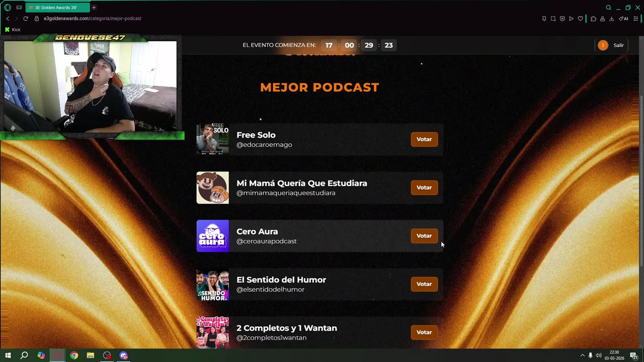Vote for Mi Mamá Quería Que Estudiara

(x=424, y=188)
